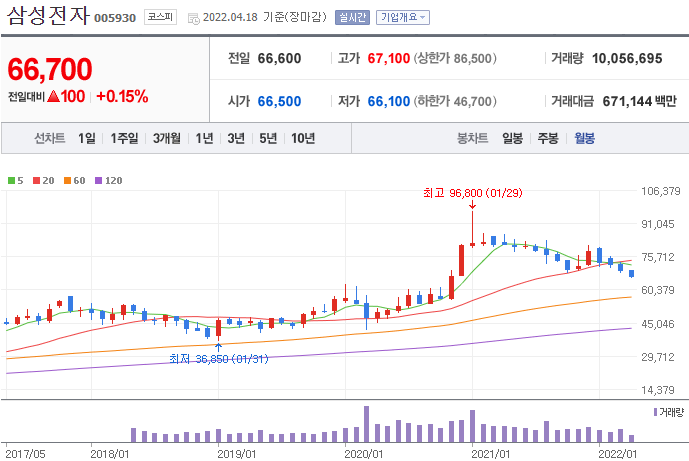Click the 106,379 price axis label
This screenshot has height=461, width=689.
click(661, 191)
